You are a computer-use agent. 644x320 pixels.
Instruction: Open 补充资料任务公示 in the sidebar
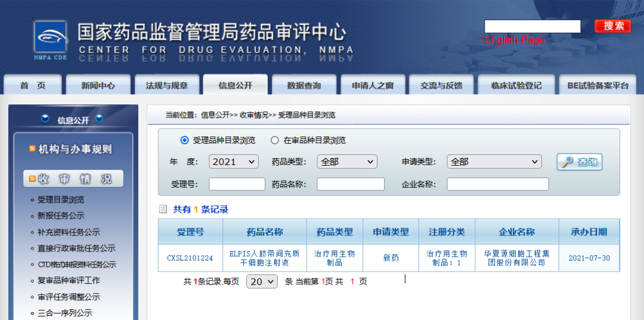tap(69, 232)
